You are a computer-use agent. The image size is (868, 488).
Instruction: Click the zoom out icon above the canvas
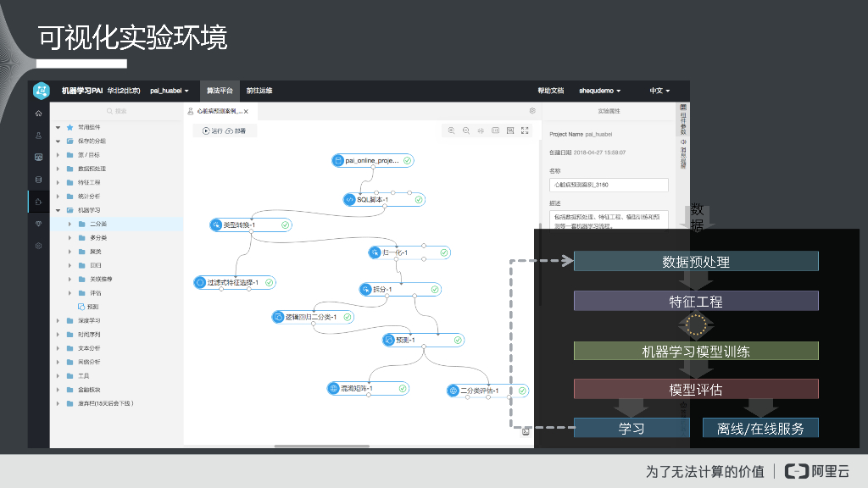pyautogui.click(x=465, y=130)
